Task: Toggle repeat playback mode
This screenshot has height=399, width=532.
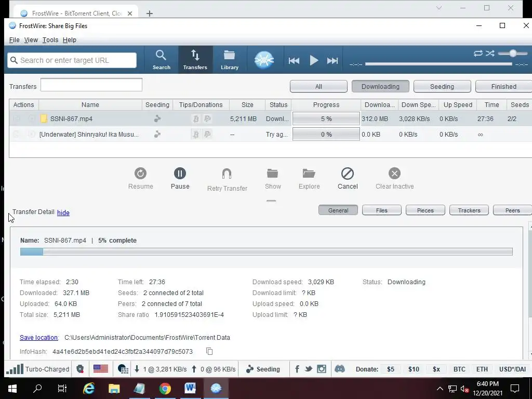Action: click(478, 54)
